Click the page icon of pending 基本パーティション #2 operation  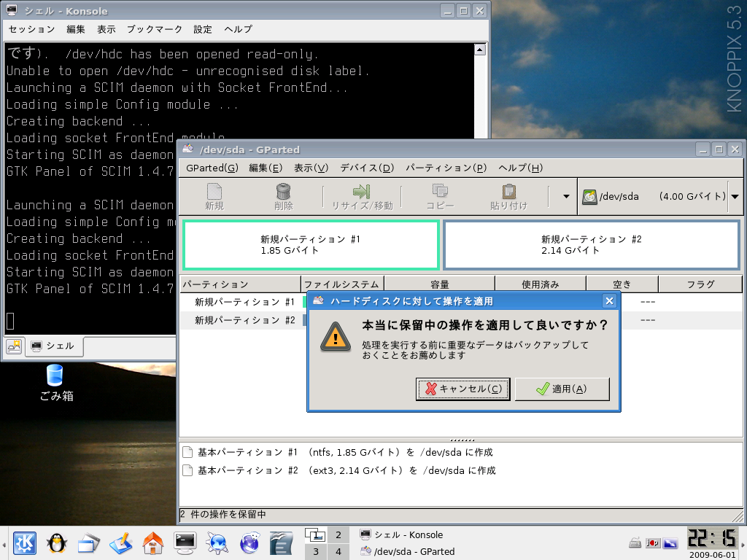tap(187, 470)
